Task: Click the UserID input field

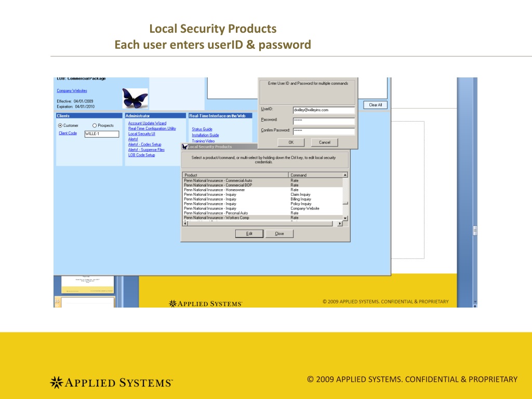Action: [x=324, y=110]
